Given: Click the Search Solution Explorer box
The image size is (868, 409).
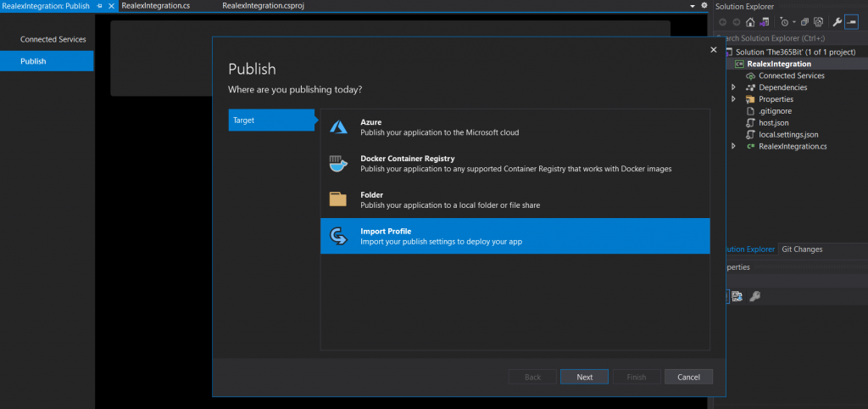Looking at the screenshot, I should pos(791,38).
